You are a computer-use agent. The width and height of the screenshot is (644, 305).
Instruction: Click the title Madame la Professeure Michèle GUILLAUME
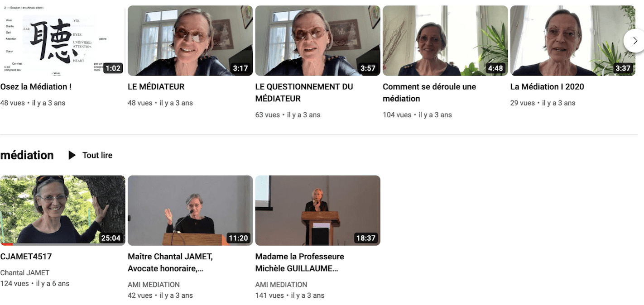point(299,262)
